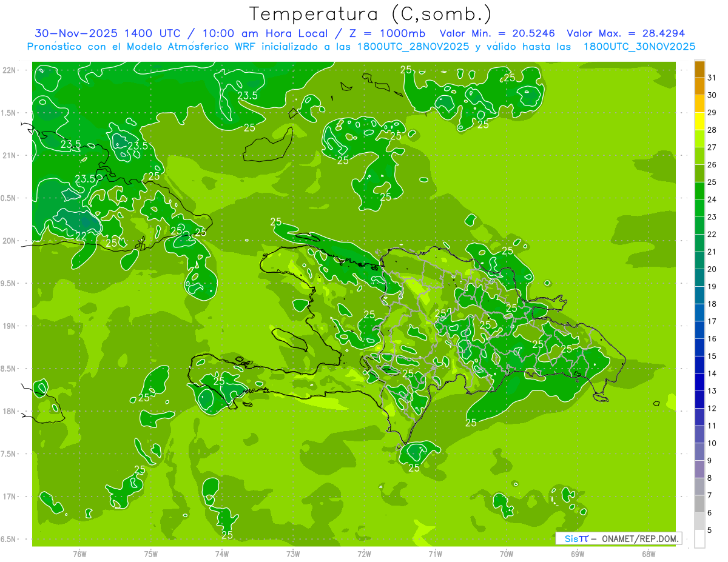The image size is (728, 562).
Task: Select the "Valor Max. = 28.4294" value
Action: 625,33
